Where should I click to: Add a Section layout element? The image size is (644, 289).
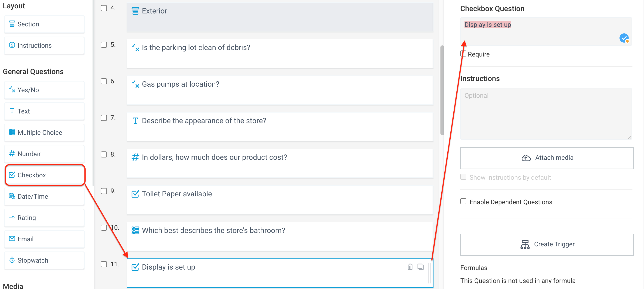(44, 24)
